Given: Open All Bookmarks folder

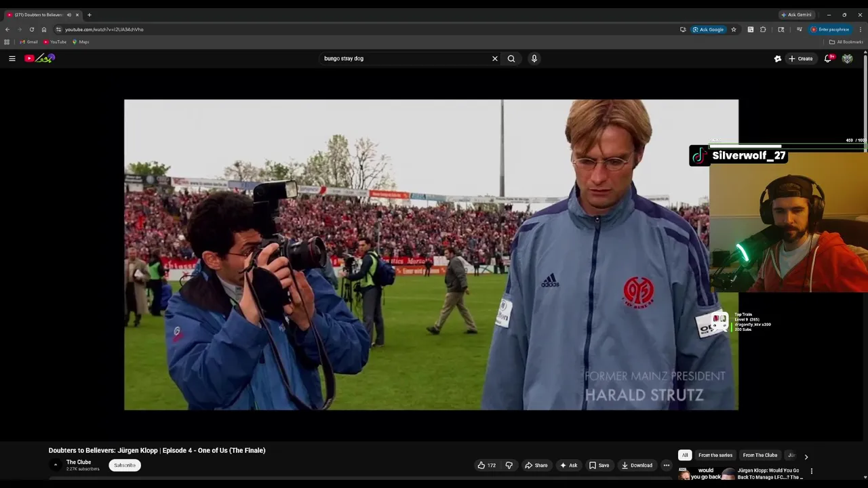Looking at the screenshot, I should pyautogui.click(x=846, y=42).
